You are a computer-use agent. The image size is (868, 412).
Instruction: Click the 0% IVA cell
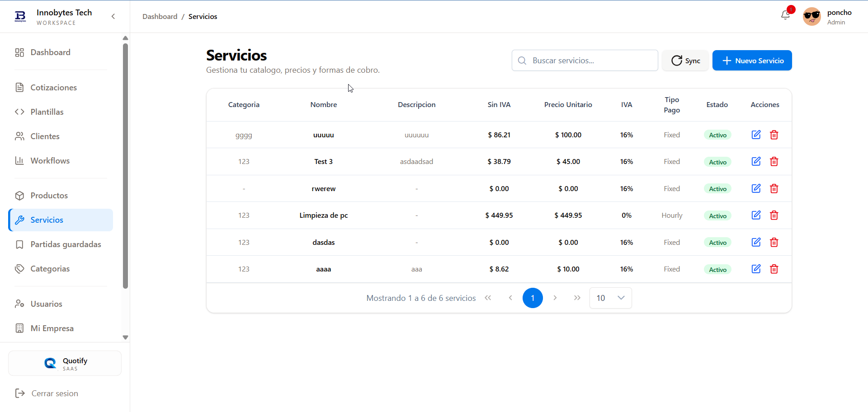[x=627, y=215]
